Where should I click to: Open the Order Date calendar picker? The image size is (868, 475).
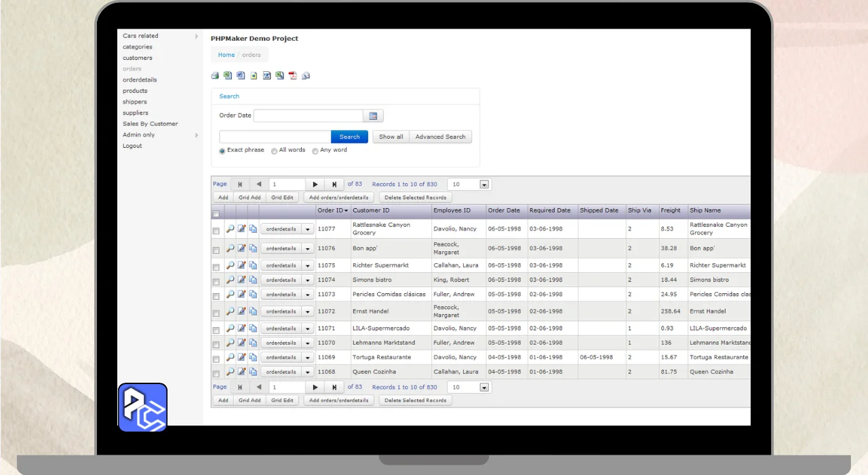[x=373, y=116]
